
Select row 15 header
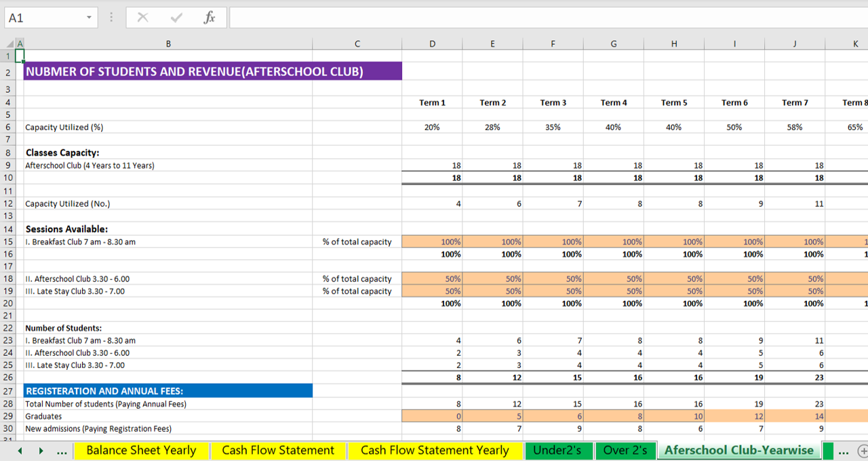coord(7,242)
